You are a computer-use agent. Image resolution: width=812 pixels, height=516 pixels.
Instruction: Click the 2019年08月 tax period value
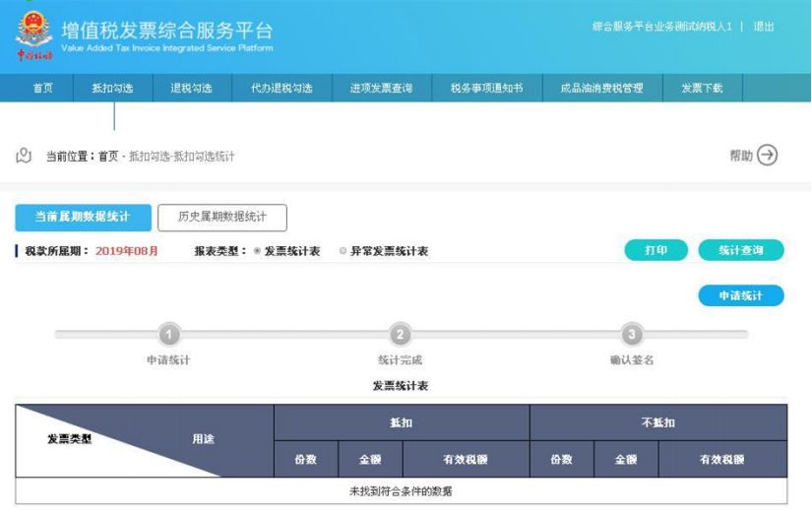click(x=127, y=251)
